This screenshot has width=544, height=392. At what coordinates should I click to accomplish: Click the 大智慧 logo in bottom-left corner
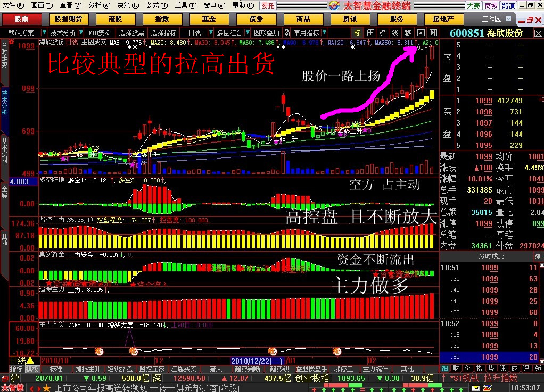[x=12, y=388]
